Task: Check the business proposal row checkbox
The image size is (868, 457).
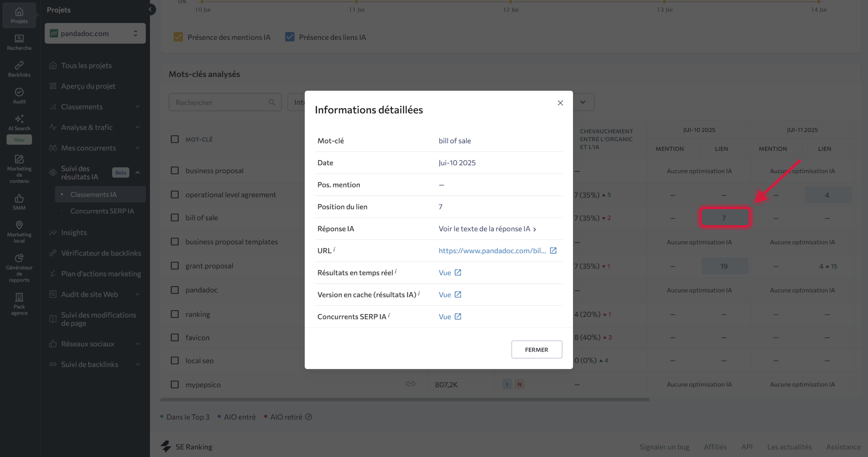Action: click(x=175, y=171)
